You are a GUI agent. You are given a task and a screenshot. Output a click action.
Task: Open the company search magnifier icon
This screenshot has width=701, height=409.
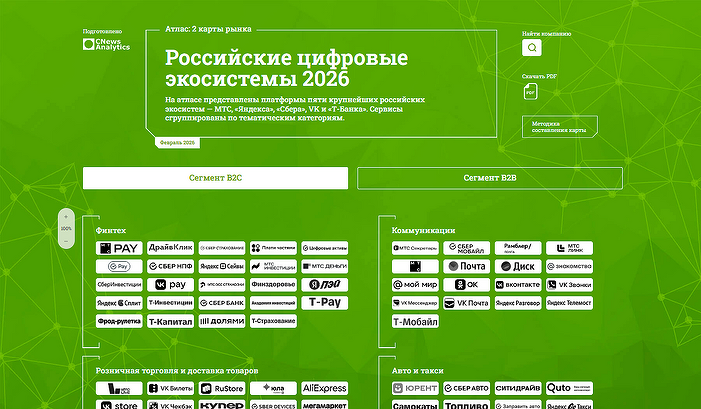tap(532, 47)
